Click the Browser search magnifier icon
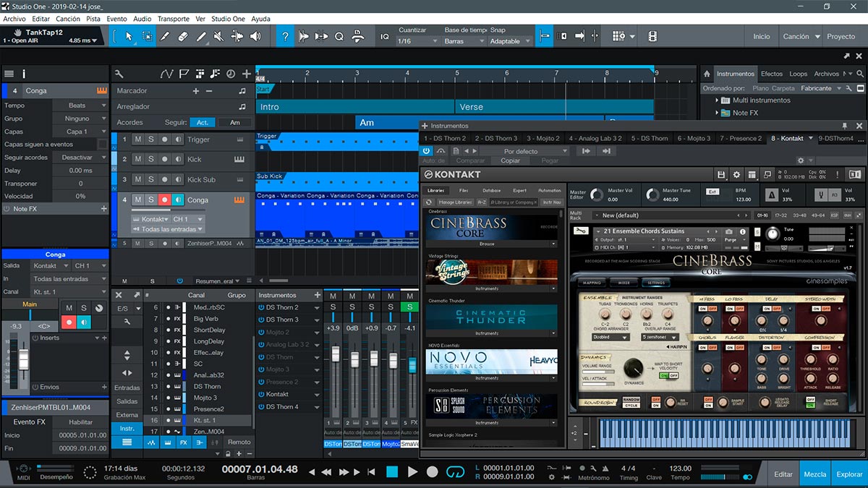Viewport: 868px width, 488px height. click(x=859, y=74)
